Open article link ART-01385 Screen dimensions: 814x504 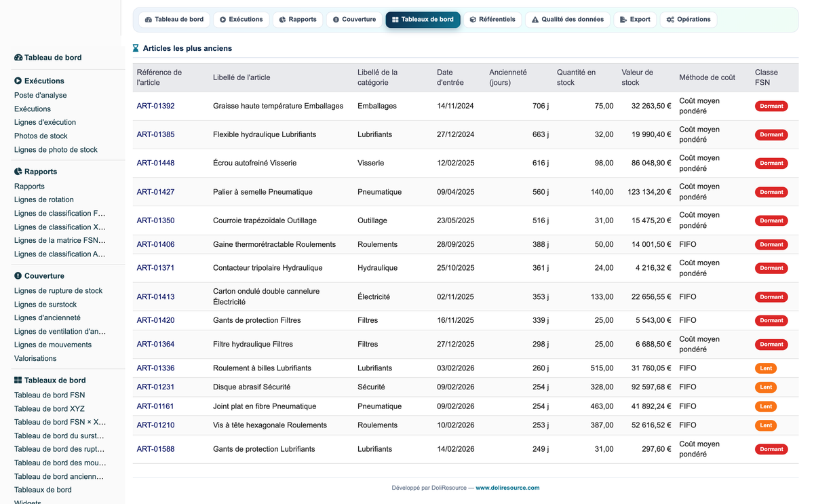155,134
